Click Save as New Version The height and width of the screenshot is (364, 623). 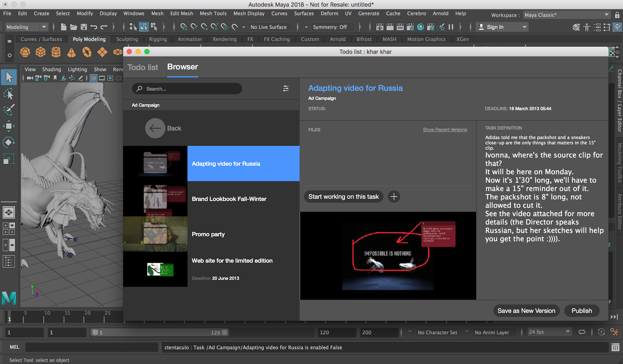(526, 311)
